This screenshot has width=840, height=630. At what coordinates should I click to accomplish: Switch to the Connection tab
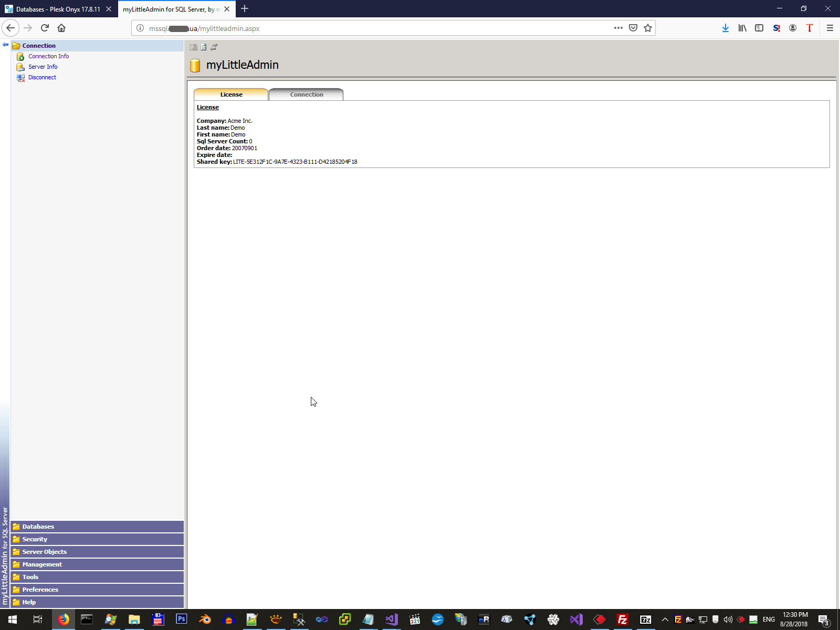click(x=307, y=94)
